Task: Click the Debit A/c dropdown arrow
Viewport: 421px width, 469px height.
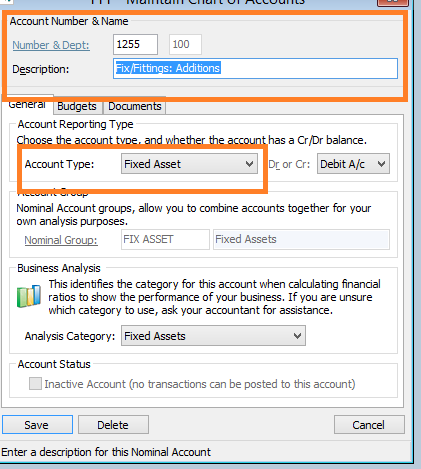Action: [382, 164]
